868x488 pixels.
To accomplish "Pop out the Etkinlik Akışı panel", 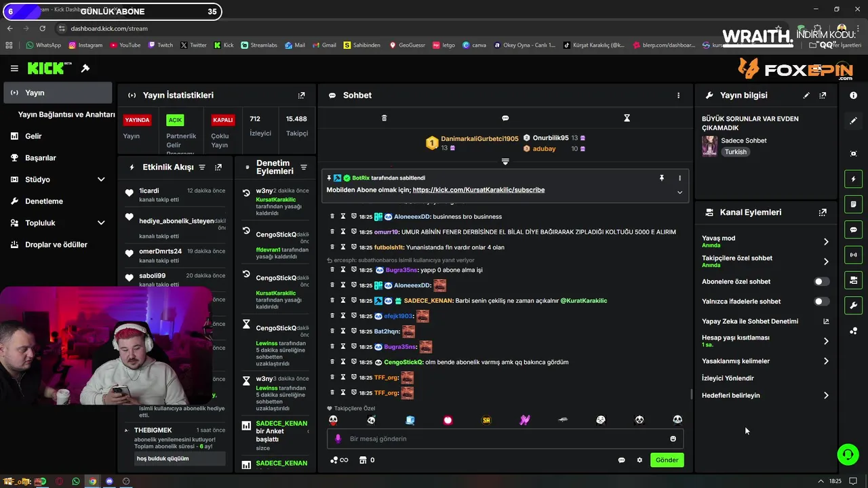I will click(x=218, y=167).
